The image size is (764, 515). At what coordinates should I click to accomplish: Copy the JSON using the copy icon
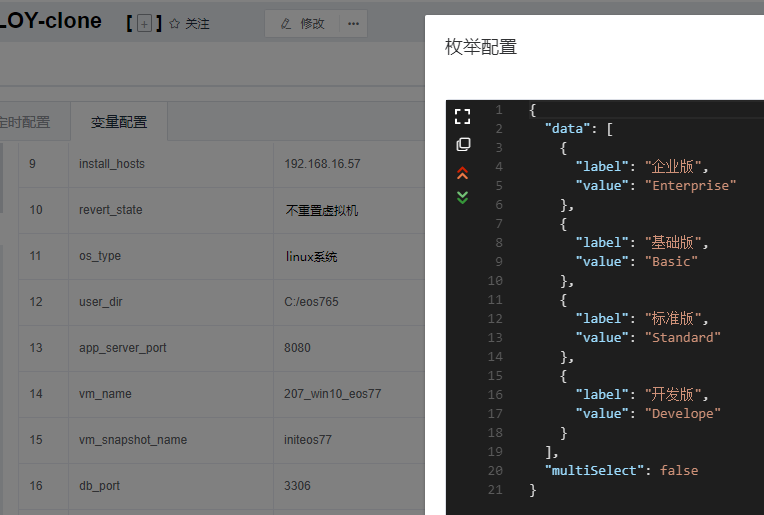pos(462,144)
